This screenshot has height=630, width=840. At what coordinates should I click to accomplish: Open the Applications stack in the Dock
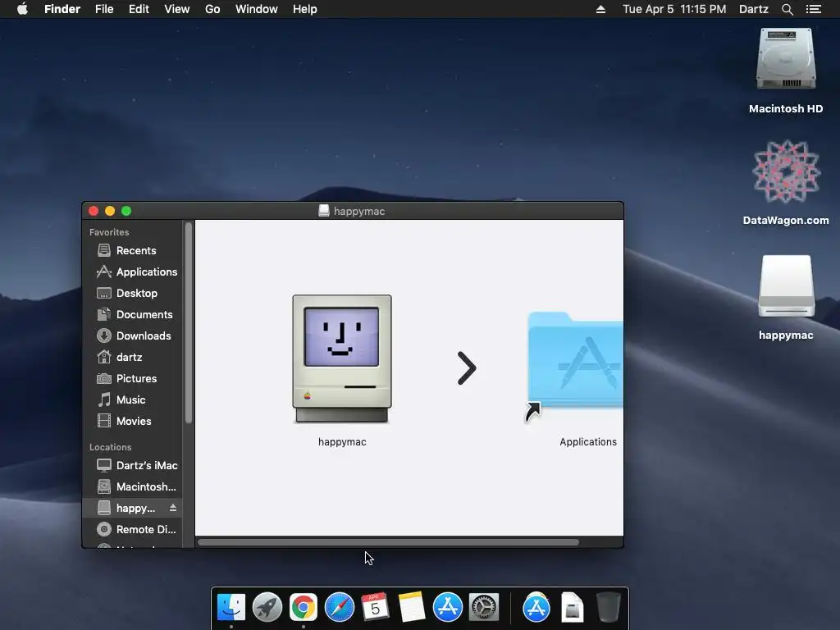click(536, 608)
